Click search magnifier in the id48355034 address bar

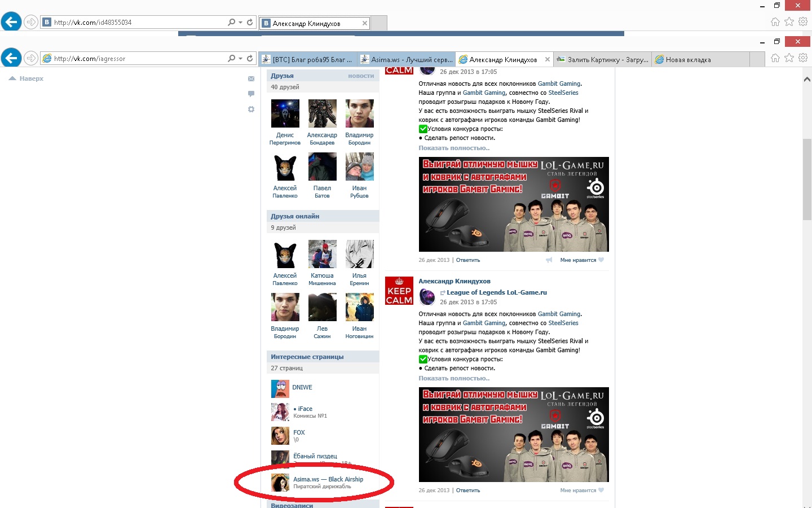231,22
